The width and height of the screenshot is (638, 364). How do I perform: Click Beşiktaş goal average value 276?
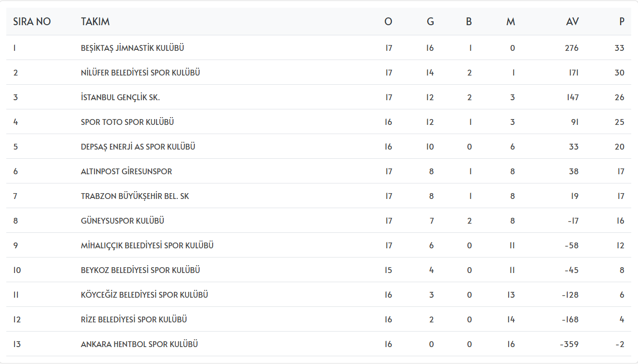tap(572, 48)
